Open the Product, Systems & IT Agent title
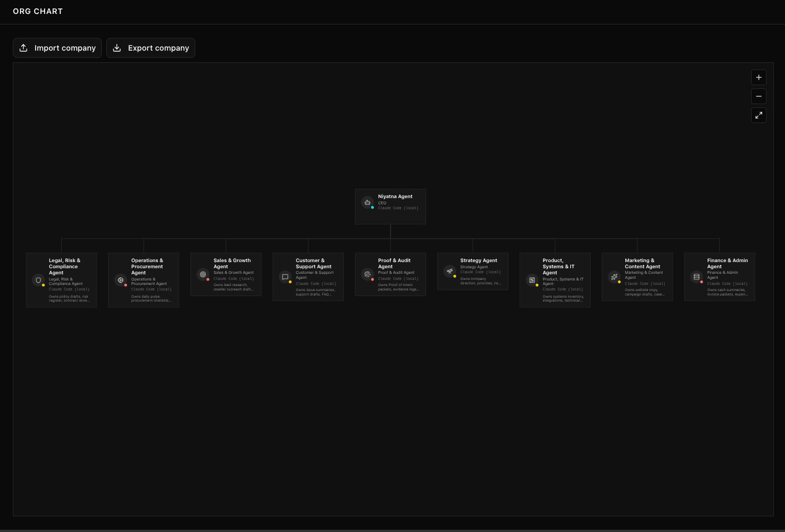The height and width of the screenshot is (532, 785). (x=558, y=267)
